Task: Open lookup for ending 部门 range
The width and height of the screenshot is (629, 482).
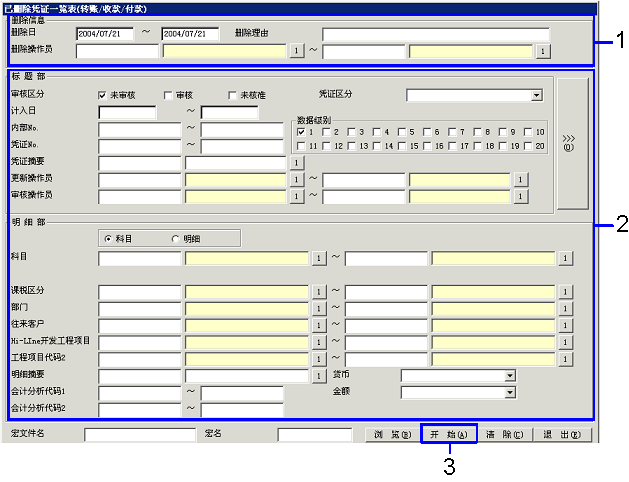Action: [x=564, y=308]
